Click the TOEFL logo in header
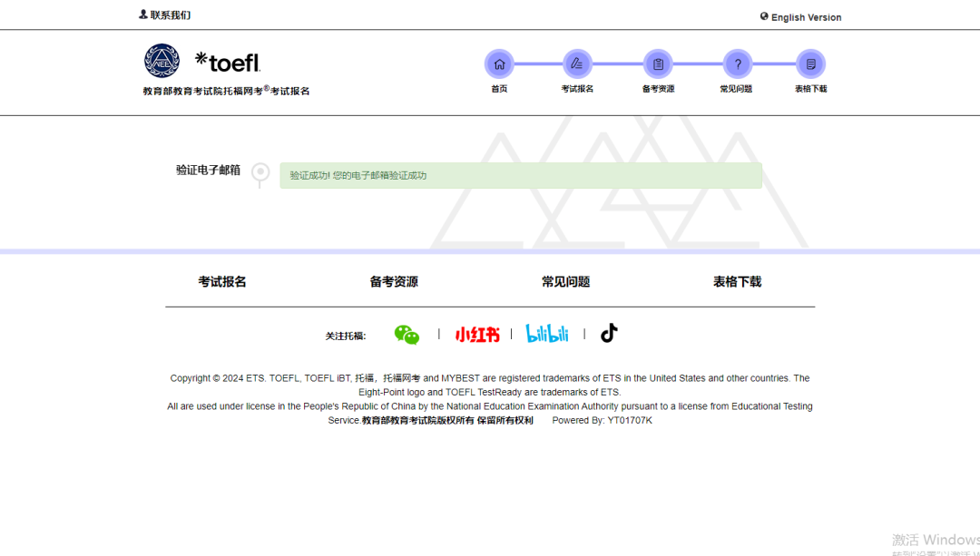 coord(228,62)
